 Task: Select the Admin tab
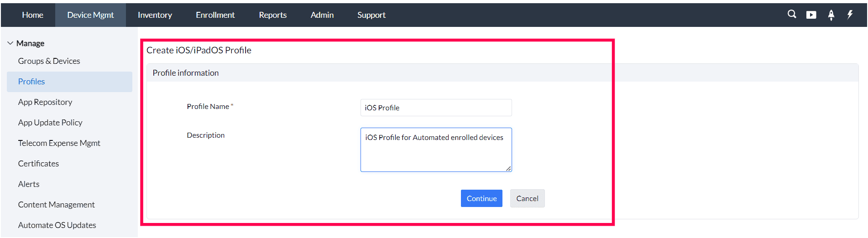(322, 15)
